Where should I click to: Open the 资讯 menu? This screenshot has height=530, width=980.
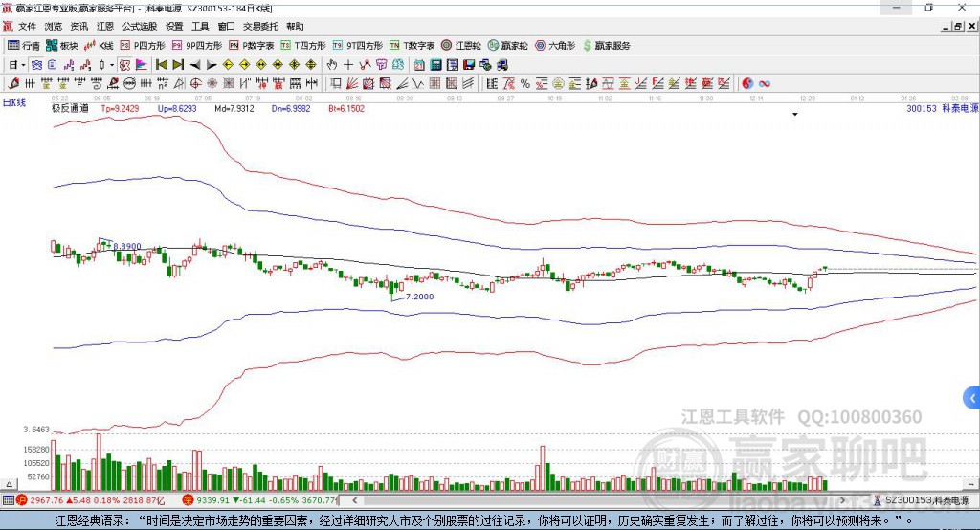point(79,26)
